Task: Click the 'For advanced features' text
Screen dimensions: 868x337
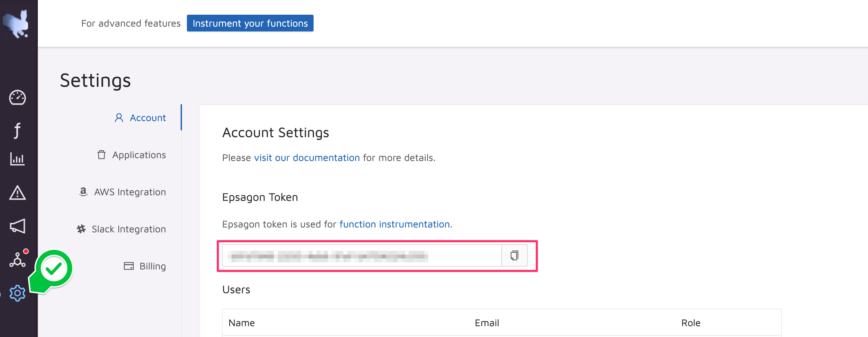Action: (x=131, y=23)
